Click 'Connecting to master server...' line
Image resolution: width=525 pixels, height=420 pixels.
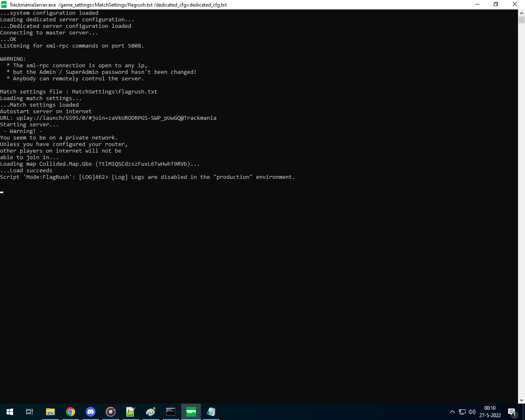49,33
